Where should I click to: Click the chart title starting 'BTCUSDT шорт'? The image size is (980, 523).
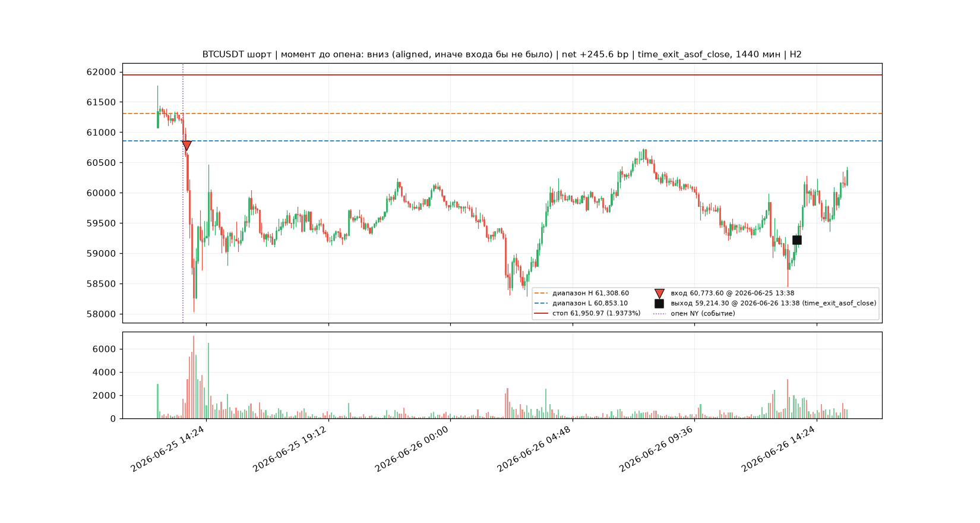[502, 55]
